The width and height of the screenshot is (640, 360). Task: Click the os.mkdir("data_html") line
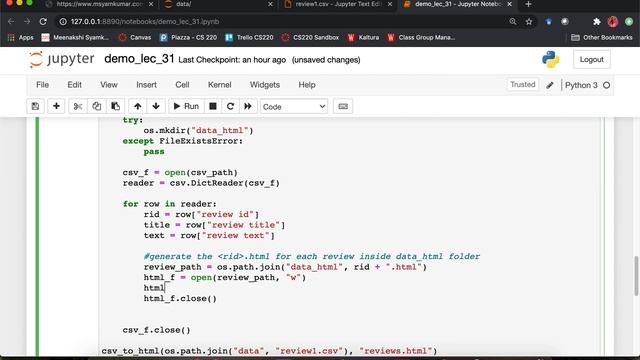pyautogui.click(x=198, y=131)
